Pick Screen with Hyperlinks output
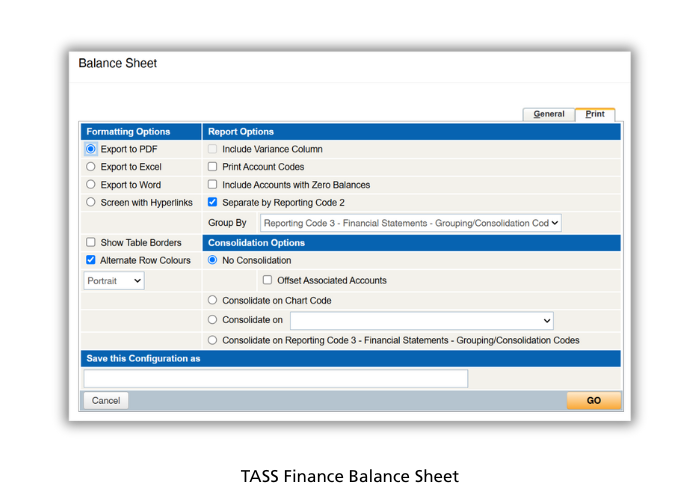The image size is (700, 500). (91, 202)
